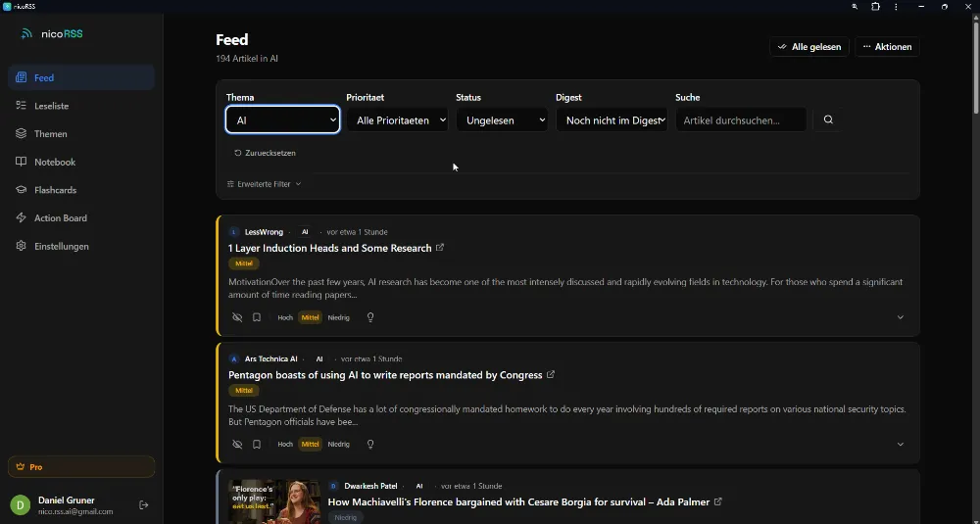Open the Machiavelli's Florence article title
Viewport: 980px width, 524px height.
[x=518, y=502]
